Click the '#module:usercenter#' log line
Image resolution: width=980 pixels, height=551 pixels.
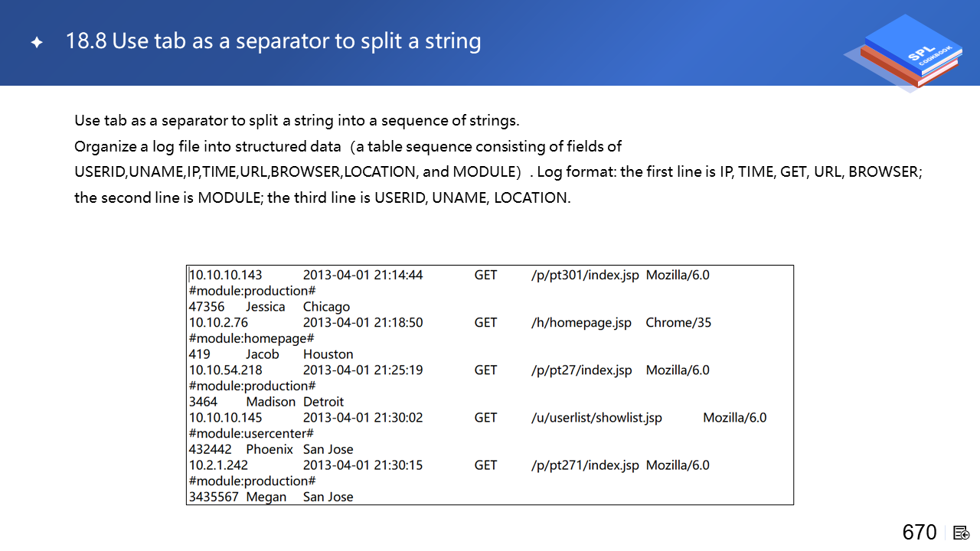(251, 433)
